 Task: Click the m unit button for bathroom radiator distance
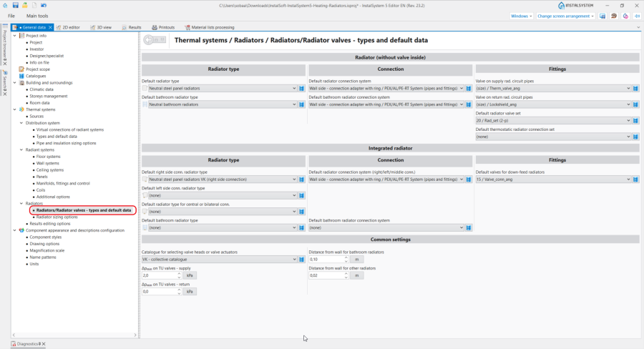pyautogui.click(x=357, y=260)
